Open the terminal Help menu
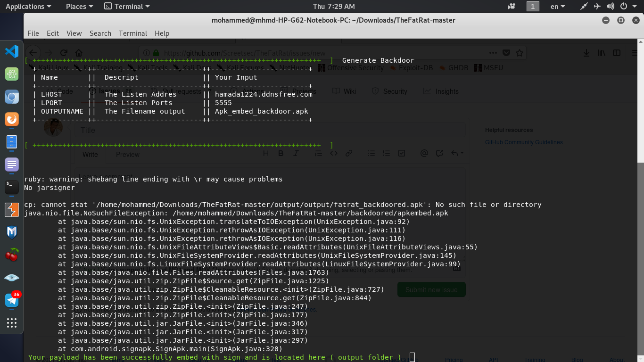The image size is (644, 362). click(x=162, y=33)
